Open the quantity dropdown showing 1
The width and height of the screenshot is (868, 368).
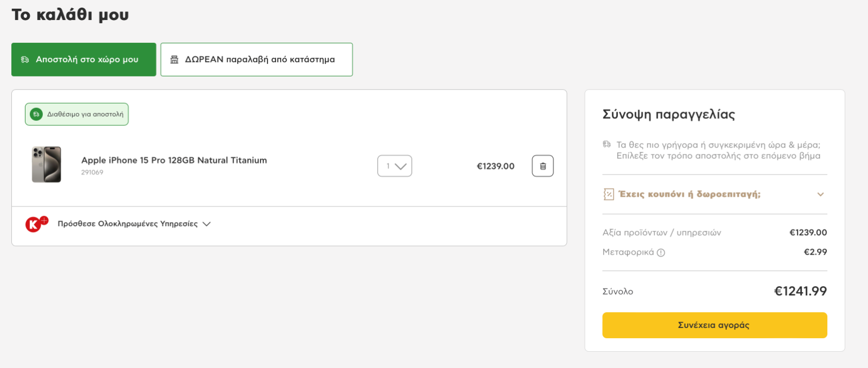394,166
